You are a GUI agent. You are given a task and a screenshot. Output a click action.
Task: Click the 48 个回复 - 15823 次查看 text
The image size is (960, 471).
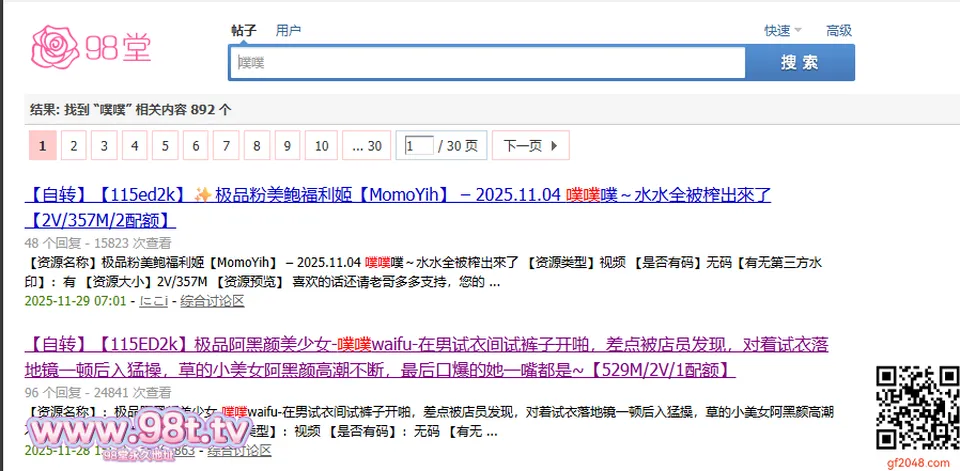coord(98,243)
